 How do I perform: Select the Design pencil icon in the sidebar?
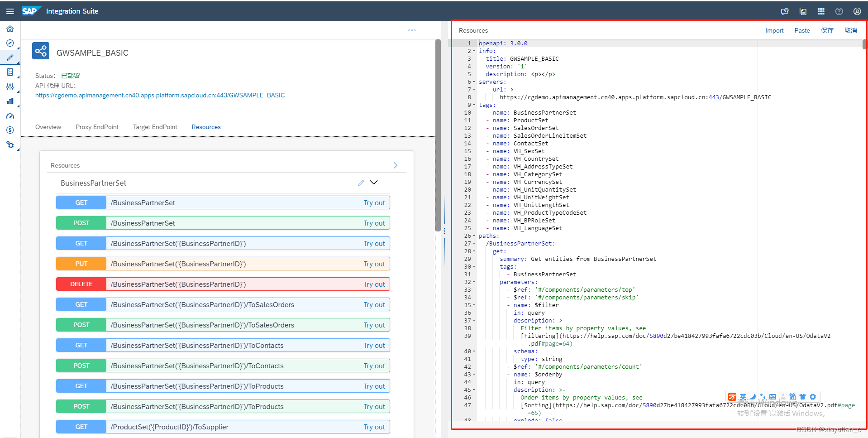coord(10,58)
